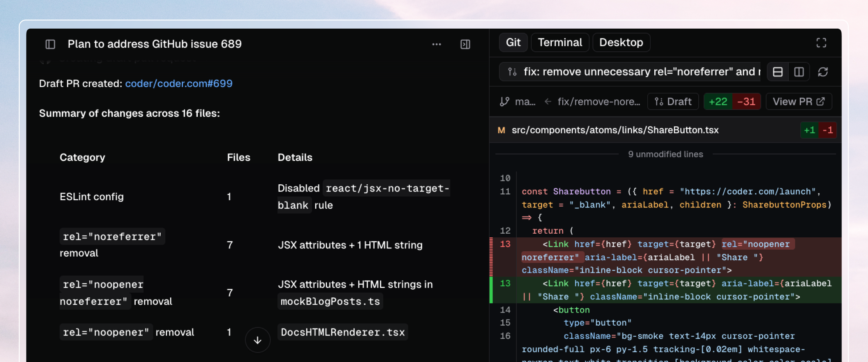Click the rel="noopener" removal cell
868x362 pixels.
pos(127,332)
